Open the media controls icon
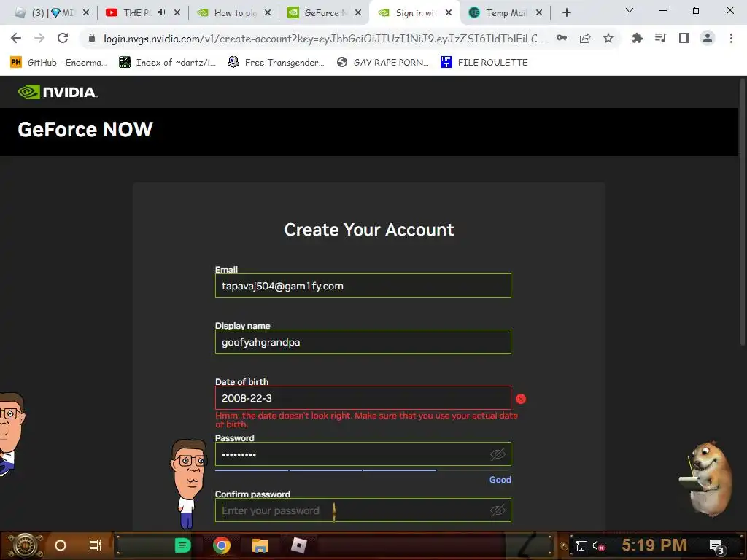 660,38
